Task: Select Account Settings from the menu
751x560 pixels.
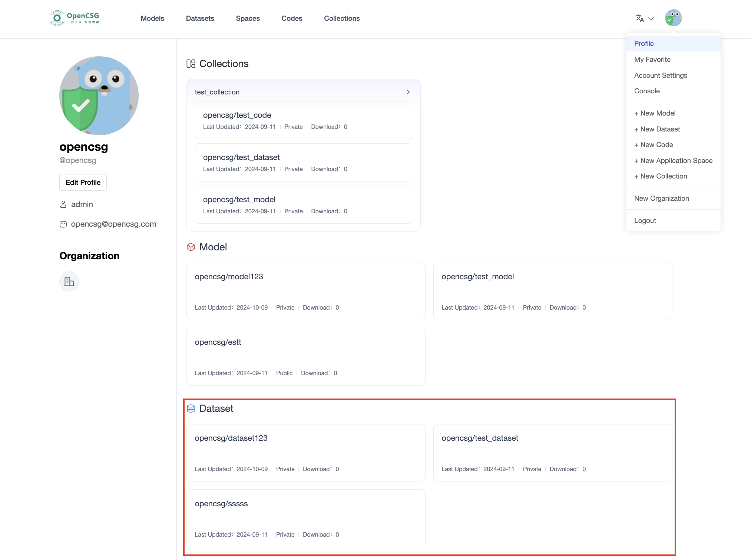Action: 661,75
